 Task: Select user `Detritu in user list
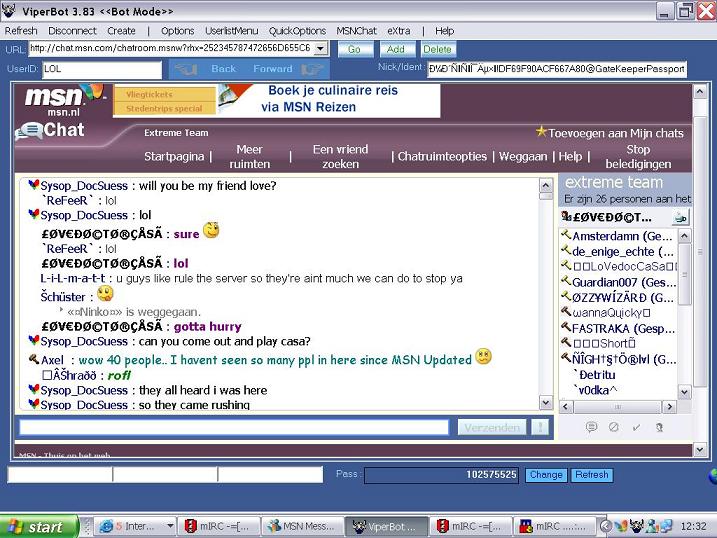594,375
